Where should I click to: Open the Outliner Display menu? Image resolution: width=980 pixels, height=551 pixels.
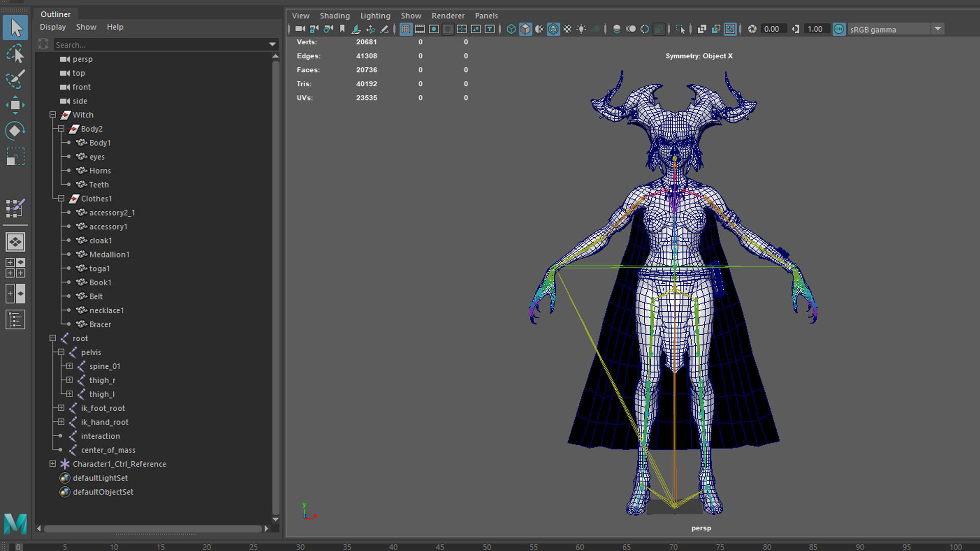point(53,27)
